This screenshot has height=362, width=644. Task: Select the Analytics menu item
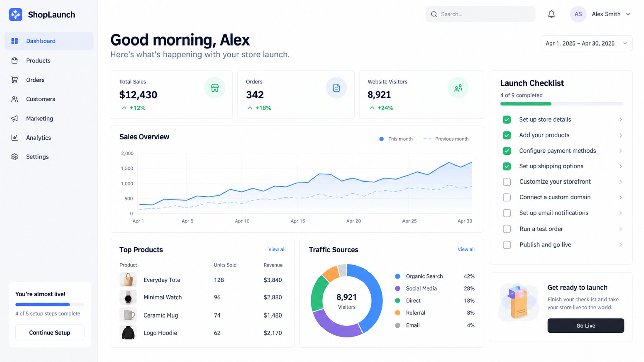tap(49, 138)
